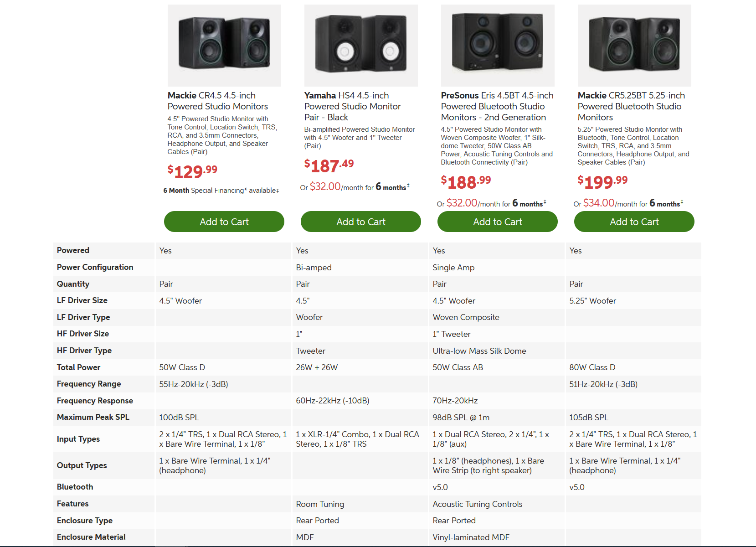
Task: Open the Yamaha HS4 4.5-inch title link
Action: point(352,106)
